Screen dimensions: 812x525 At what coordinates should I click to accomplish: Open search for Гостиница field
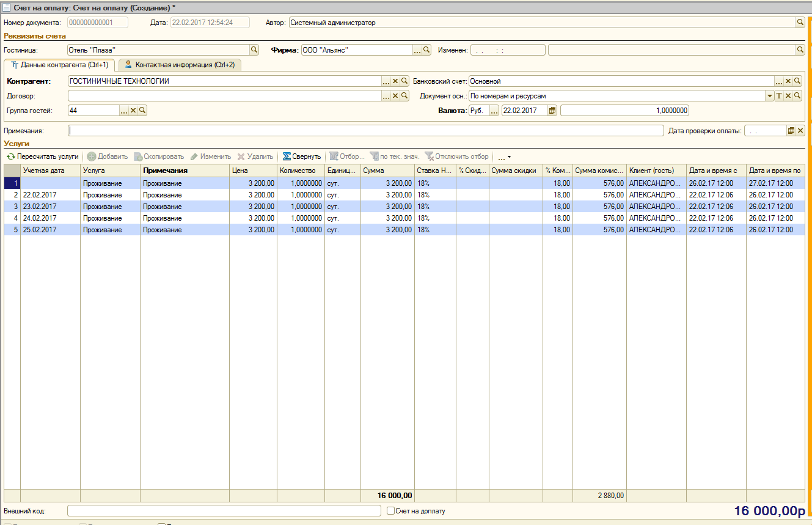click(x=254, y=50)
